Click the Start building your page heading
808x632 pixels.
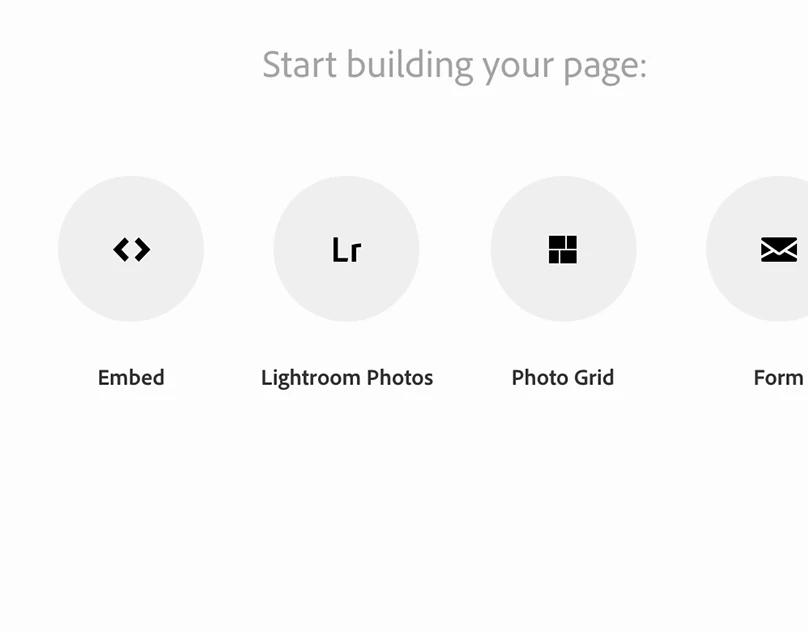coord(454,65)
